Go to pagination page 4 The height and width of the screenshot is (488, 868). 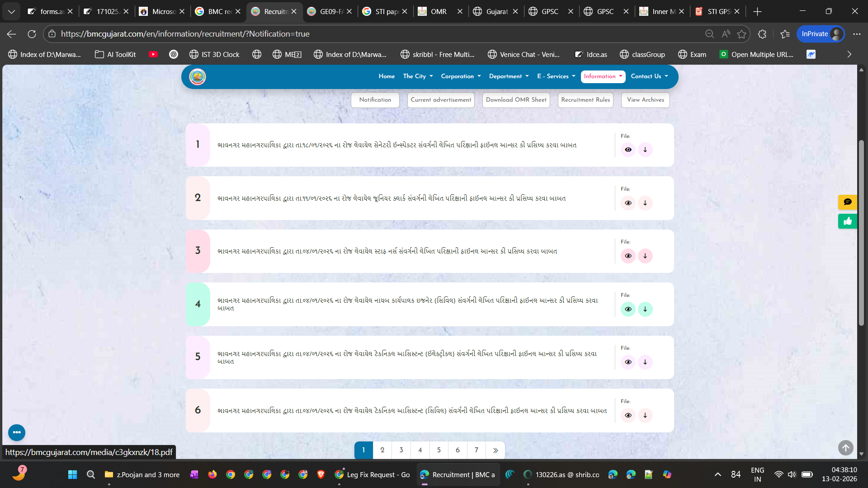[420, 450]
